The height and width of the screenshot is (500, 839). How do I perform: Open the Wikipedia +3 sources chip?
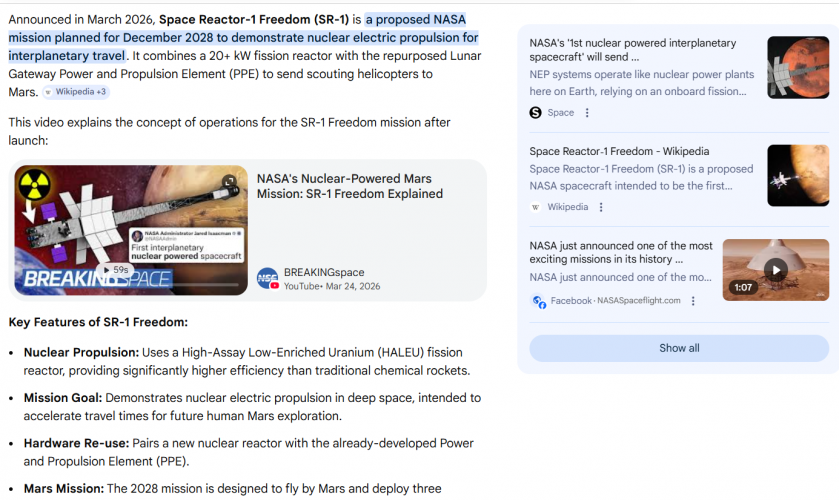[x=76, y=92]
